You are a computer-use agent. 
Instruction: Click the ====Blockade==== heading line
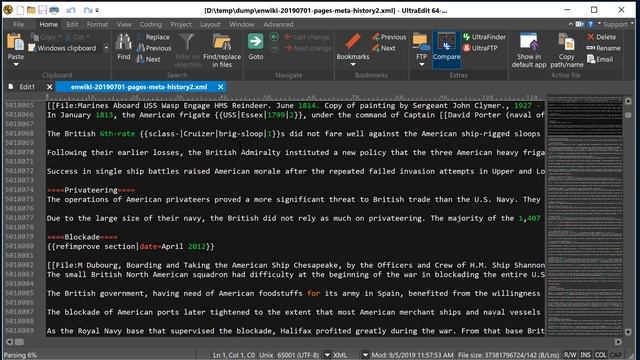coord(82,237)
